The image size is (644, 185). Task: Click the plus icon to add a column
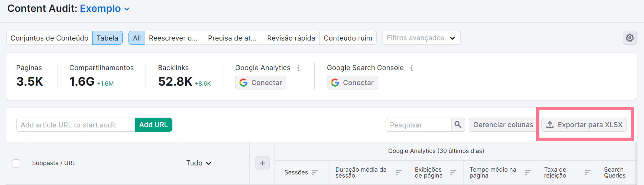click(x=262, y=163)
